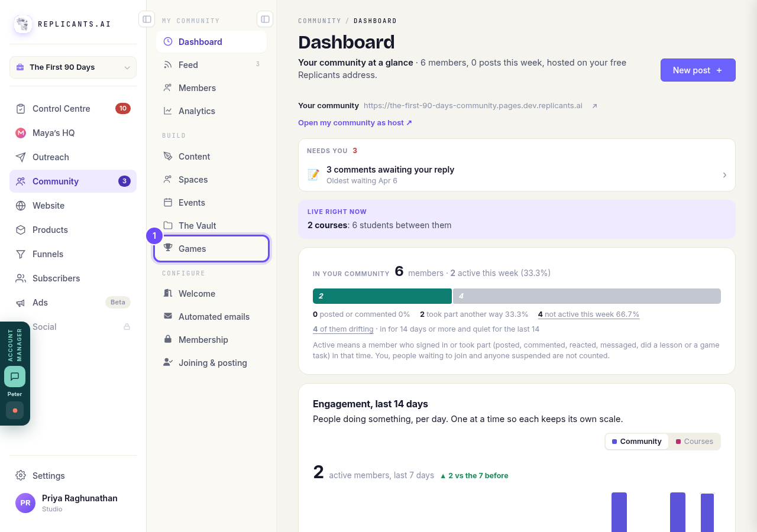Open Games trophy icon
The image size is (757, 532).
tap(168, 248)
